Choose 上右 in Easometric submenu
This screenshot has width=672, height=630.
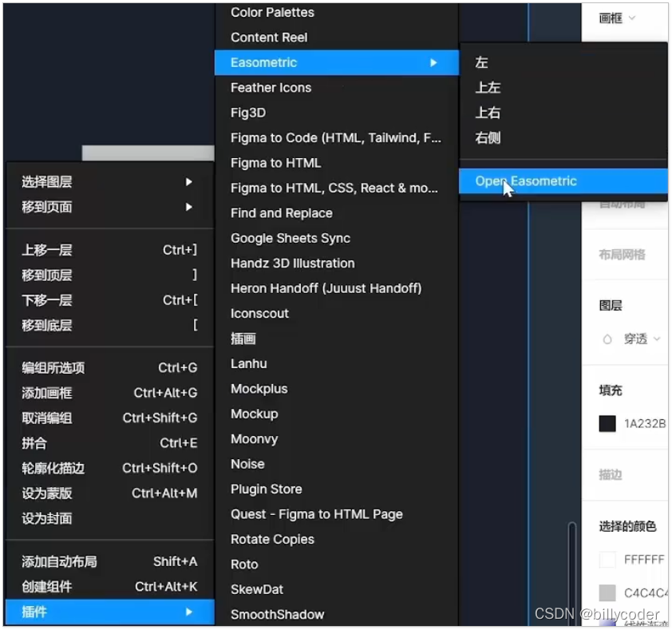click(x=563, y=113)
